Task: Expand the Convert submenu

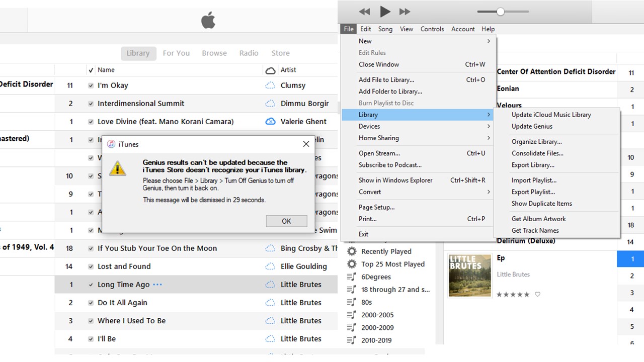Action: [419, 192]
